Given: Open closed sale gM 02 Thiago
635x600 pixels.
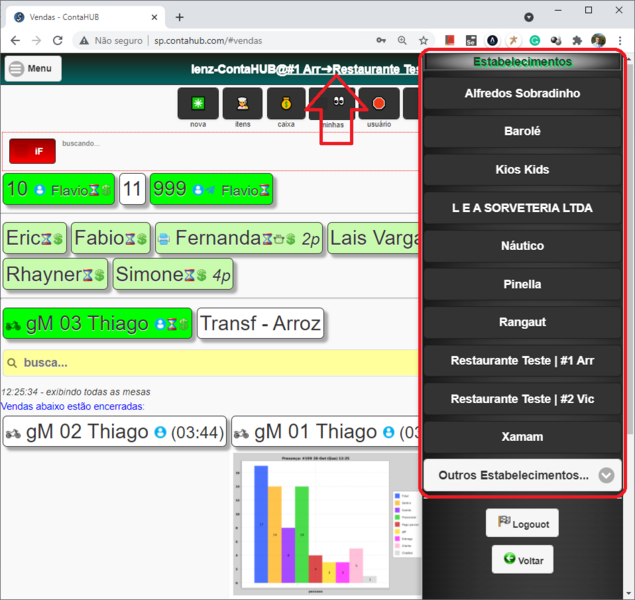Looking at the screenshot, I should 115,432.
